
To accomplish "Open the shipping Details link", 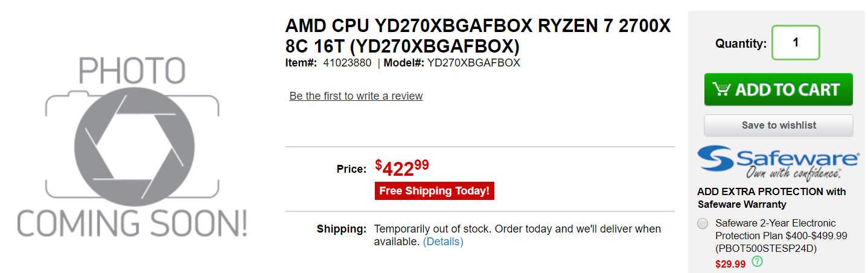I will tap(443, 242).
